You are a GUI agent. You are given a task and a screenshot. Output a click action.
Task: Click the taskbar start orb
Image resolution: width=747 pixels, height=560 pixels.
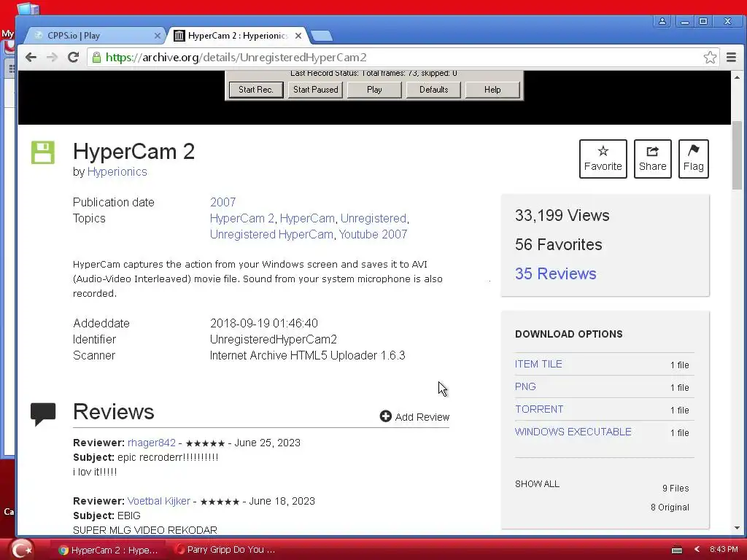coord(22,550)
